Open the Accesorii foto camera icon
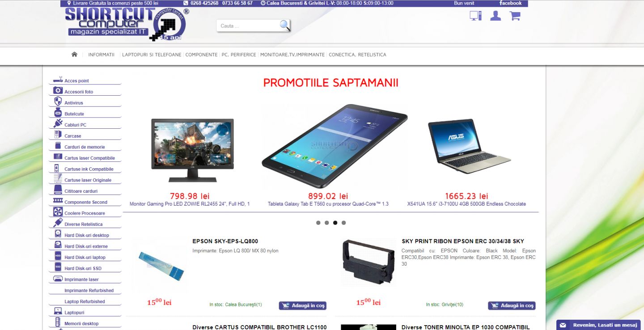 point(58,90)
